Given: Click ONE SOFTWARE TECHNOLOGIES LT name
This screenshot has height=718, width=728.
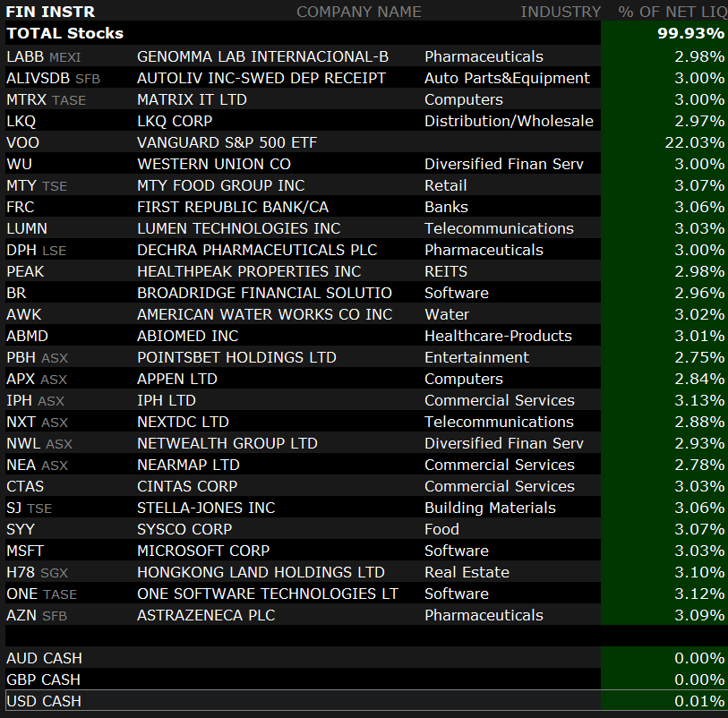Looking at the screenshot, I should 268,594.
